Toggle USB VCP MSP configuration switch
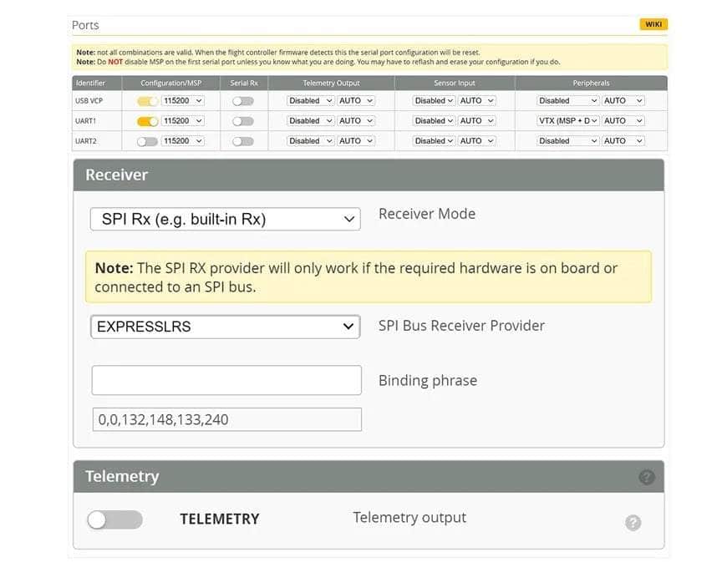 point(147,101)
